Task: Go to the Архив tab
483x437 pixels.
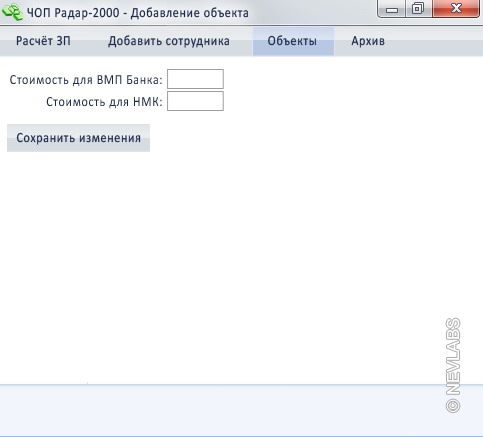Action: 368,41
